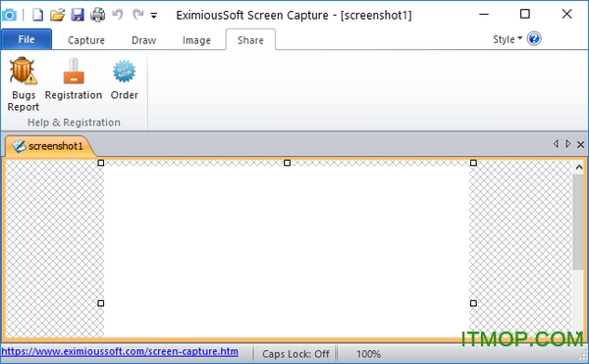Image resolution: width=589 pixels, height=364 pixels.
Task: Open a file using the folder icon
Action: [x=58, y=15]
